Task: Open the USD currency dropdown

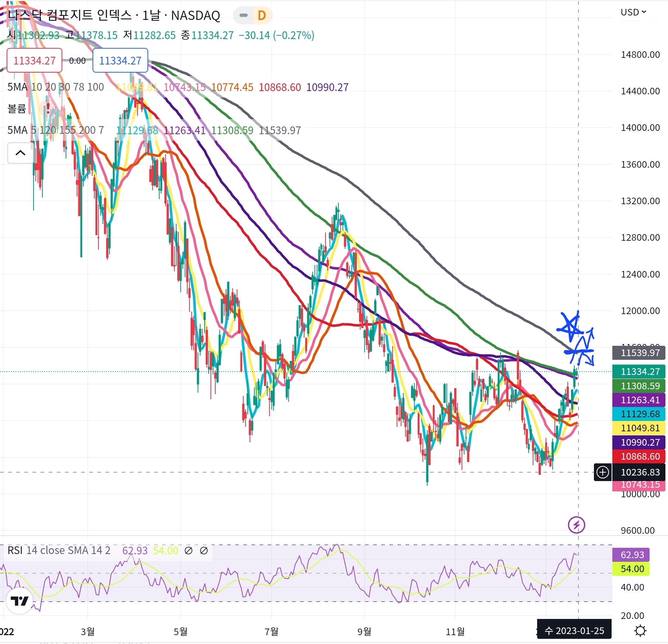Action: point(633,12)
